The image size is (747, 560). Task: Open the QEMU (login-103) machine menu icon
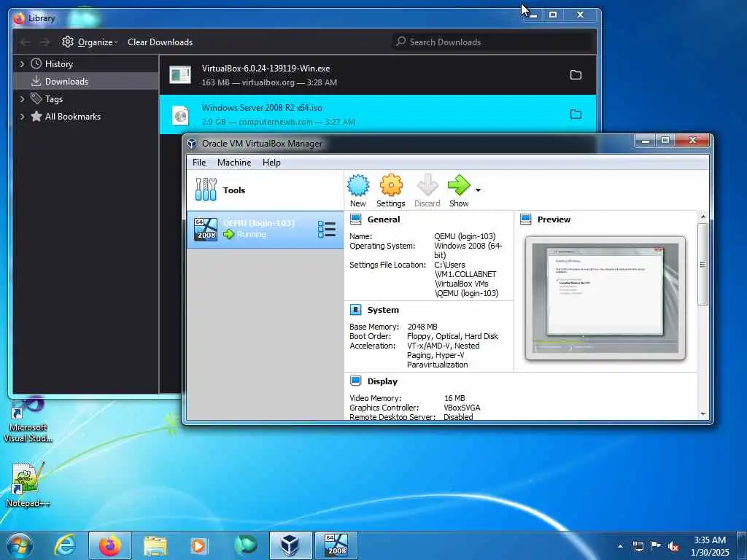[x=327, y=230]
